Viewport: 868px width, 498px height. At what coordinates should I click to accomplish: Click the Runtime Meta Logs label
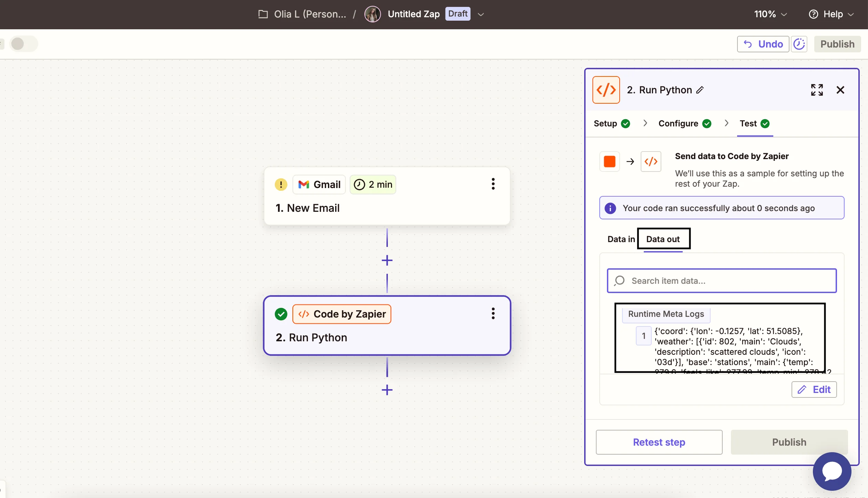tap(666, 314)
